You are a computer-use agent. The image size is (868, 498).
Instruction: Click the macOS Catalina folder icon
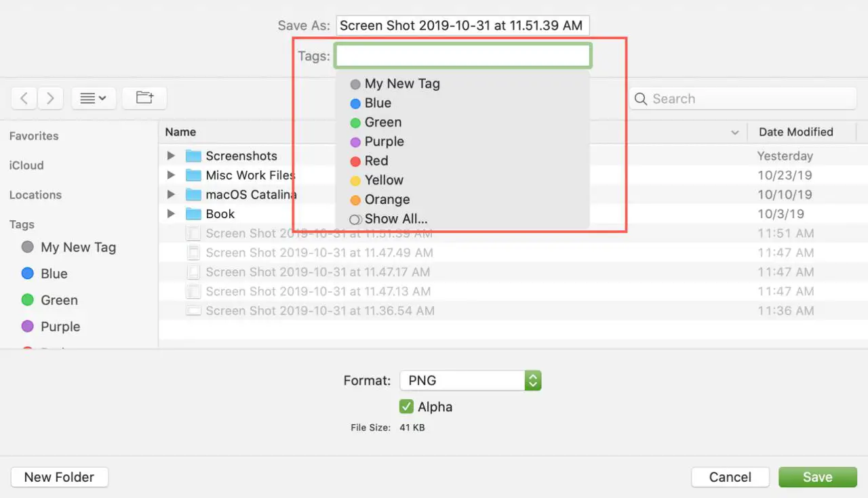pos(194,194)
